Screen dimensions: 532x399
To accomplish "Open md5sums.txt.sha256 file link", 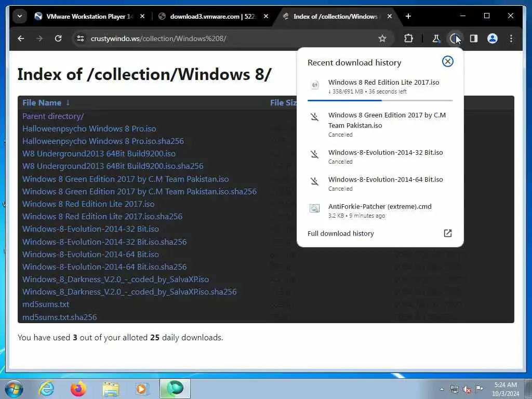I will (60, 317).
